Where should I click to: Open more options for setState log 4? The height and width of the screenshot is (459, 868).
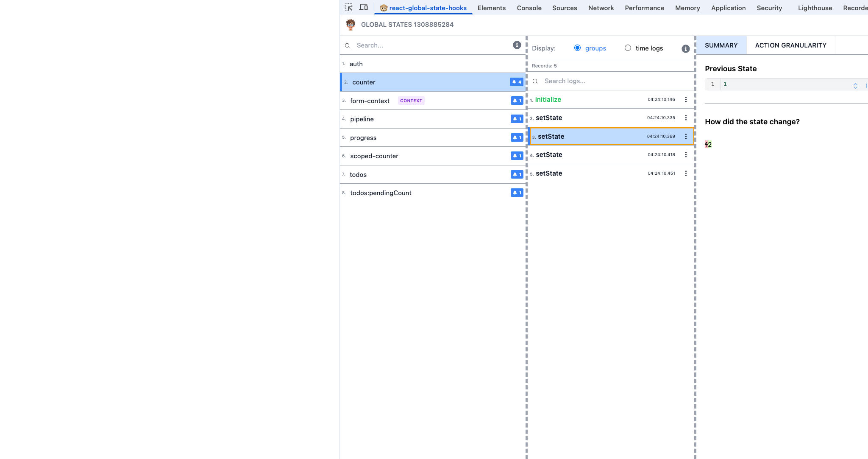[686, 154]
